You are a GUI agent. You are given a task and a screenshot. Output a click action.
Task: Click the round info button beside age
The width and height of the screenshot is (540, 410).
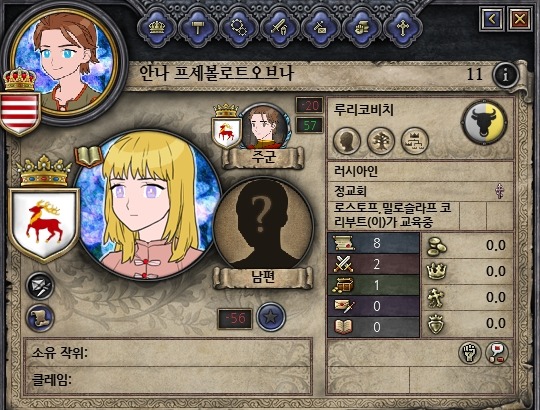(505, 74)
